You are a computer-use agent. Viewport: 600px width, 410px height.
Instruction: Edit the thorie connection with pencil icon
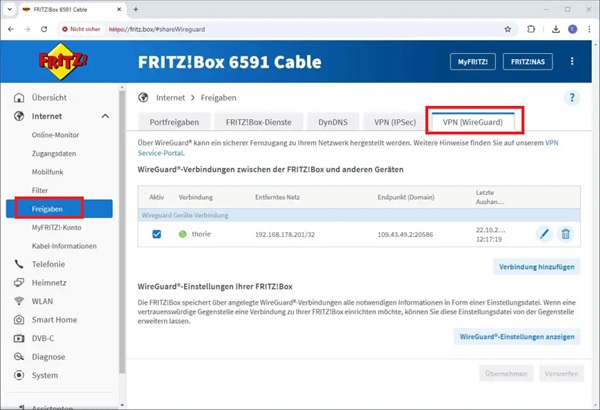tap(544, 234)
